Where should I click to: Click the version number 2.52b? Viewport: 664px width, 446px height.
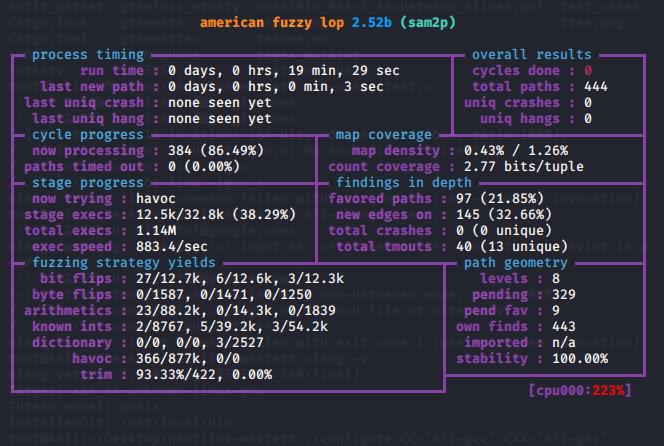(371, 22)
